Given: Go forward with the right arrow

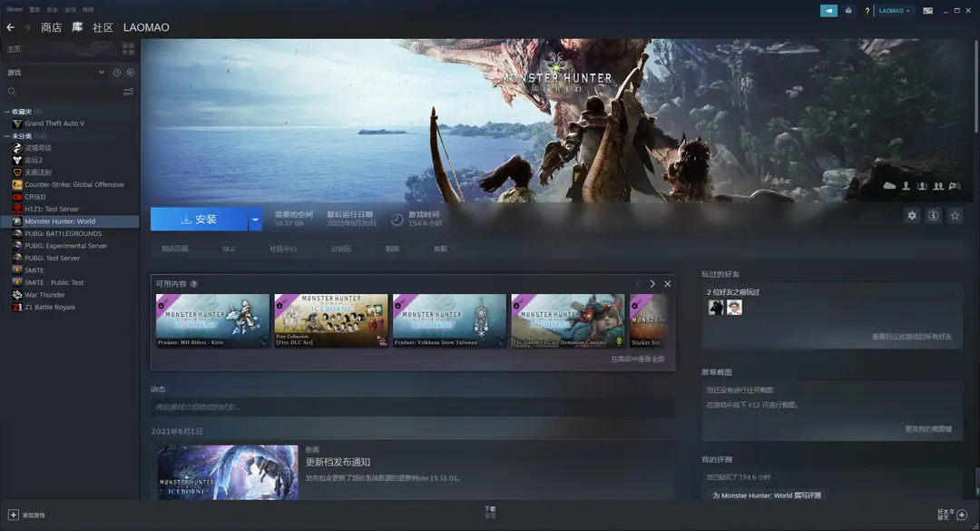Looking at the screenshot, I should tap(27, 27).
